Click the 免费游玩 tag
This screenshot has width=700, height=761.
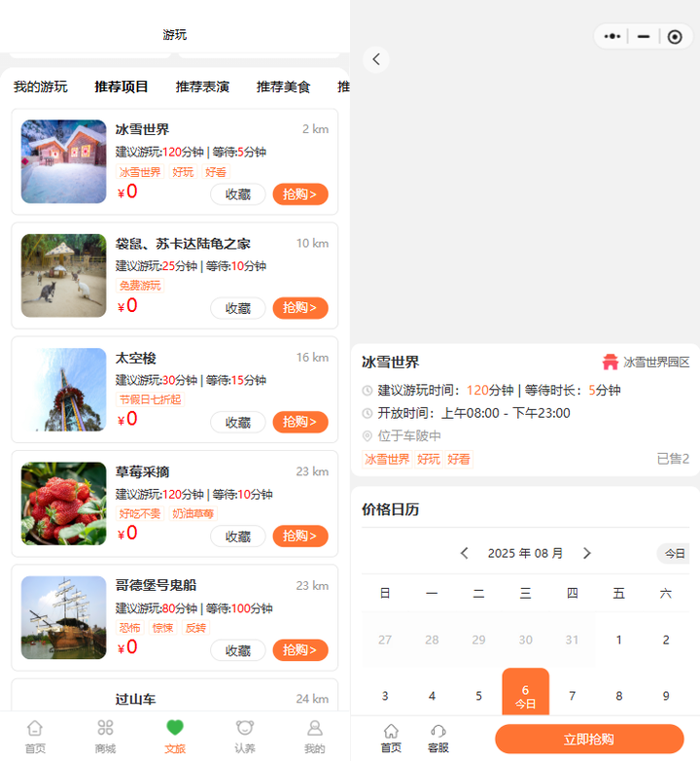point(140,286)
